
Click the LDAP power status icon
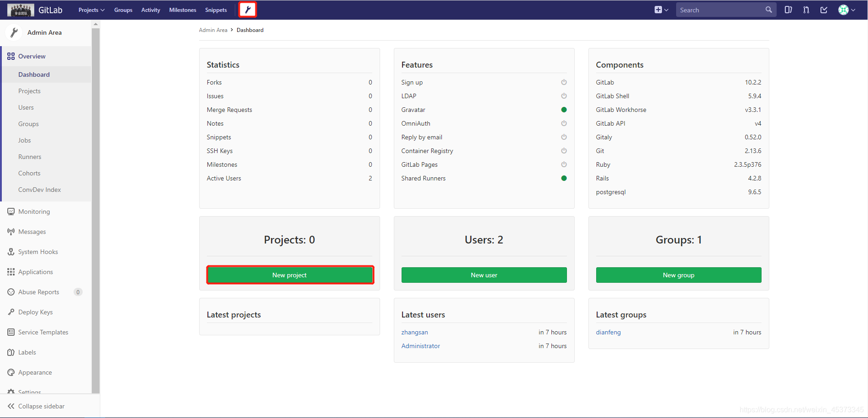pos(564,96)
